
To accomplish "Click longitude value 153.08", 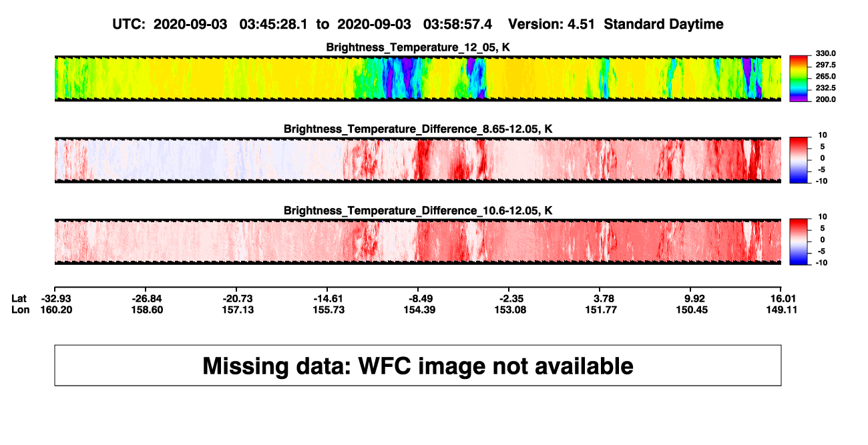I will point(511,310).
